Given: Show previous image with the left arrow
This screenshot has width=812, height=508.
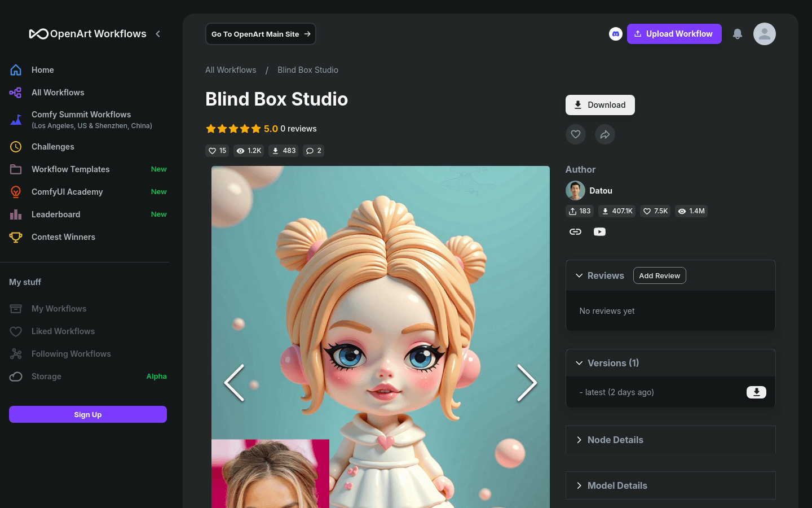Looking at the screenshot, I should [x=235, y=383].
